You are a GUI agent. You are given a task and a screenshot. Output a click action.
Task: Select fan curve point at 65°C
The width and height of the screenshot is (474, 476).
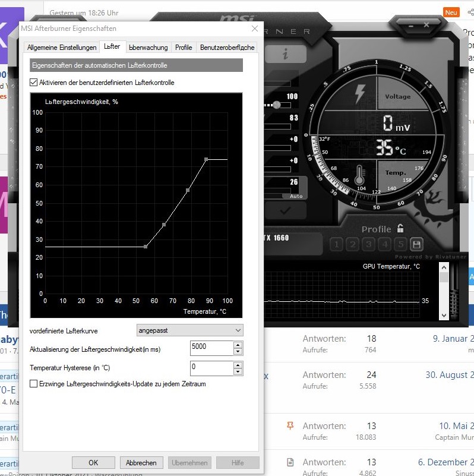point(164,225)
